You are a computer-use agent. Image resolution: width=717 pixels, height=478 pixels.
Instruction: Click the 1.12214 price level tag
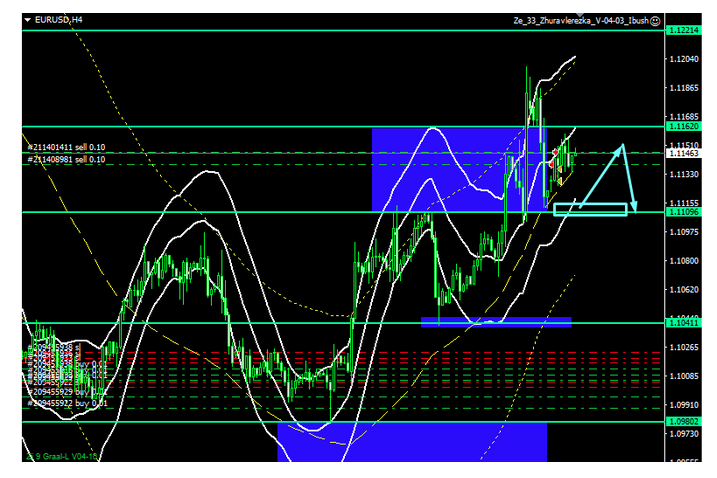coord(685,32)
